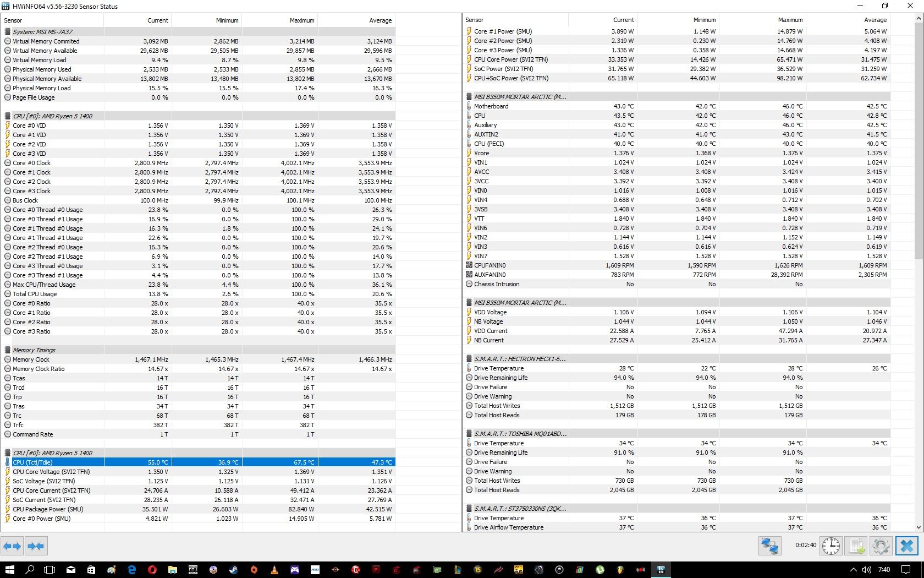Select the Vcore voltage row
The width and height of the screenshot is (924, 578).
pyautogui.click(x=676, y=153)
